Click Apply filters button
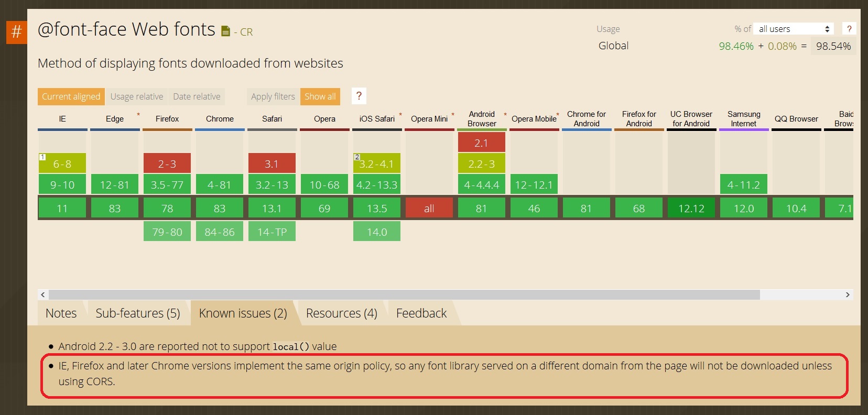This screenshot has width=868, height=415. pos(273,96)
